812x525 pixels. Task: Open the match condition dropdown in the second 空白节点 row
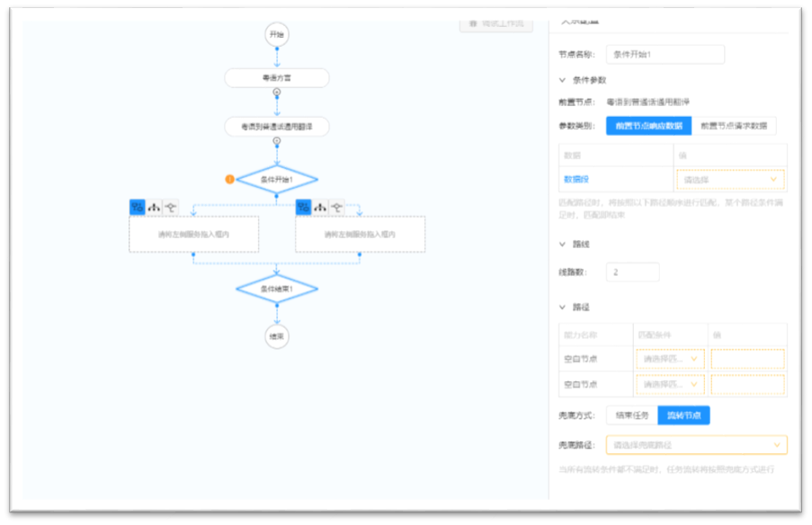click(x=670, y=384)
